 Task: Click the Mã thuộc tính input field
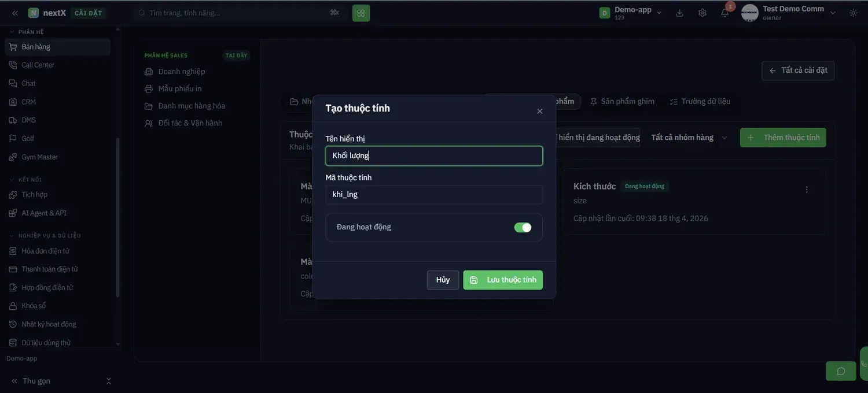(x=434, y=195)
